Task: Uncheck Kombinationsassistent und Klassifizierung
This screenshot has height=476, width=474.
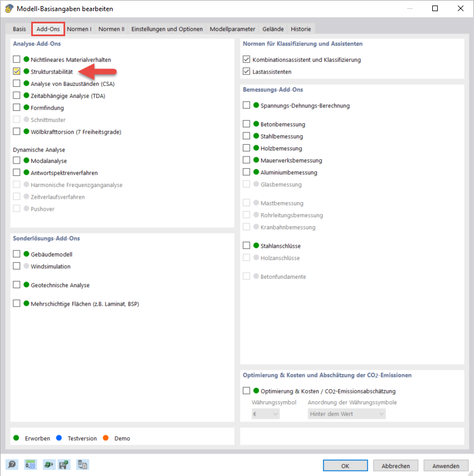Action: [x=247, y=59]
